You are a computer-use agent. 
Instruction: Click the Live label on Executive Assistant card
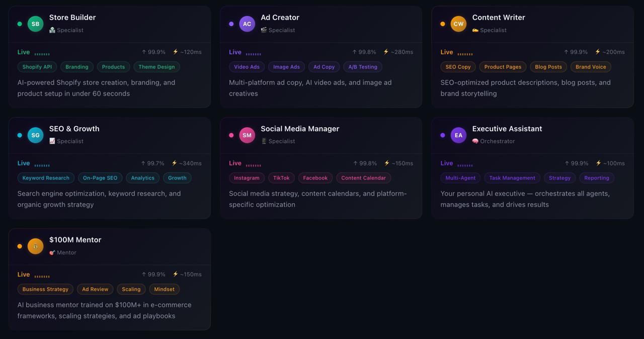tap(447, 163)
